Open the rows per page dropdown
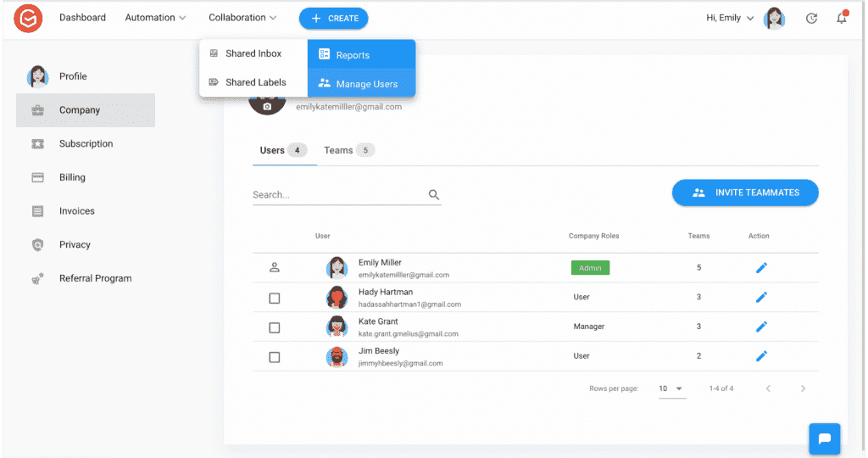The image size is (868, 458). [x=672, y=388]
